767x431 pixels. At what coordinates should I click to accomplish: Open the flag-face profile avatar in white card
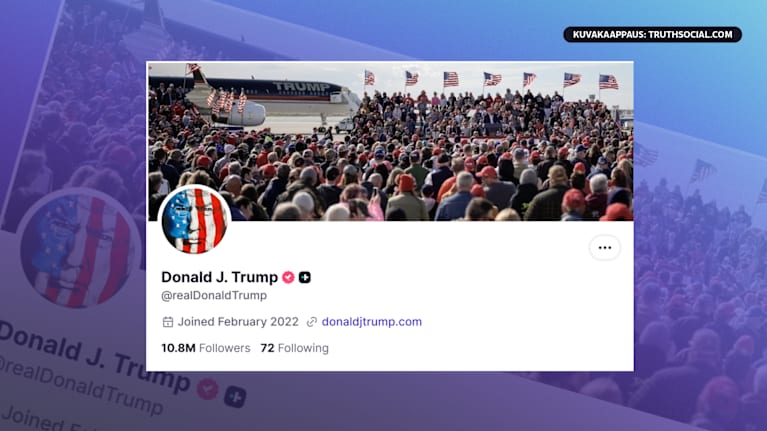click(x=194, y=220)
